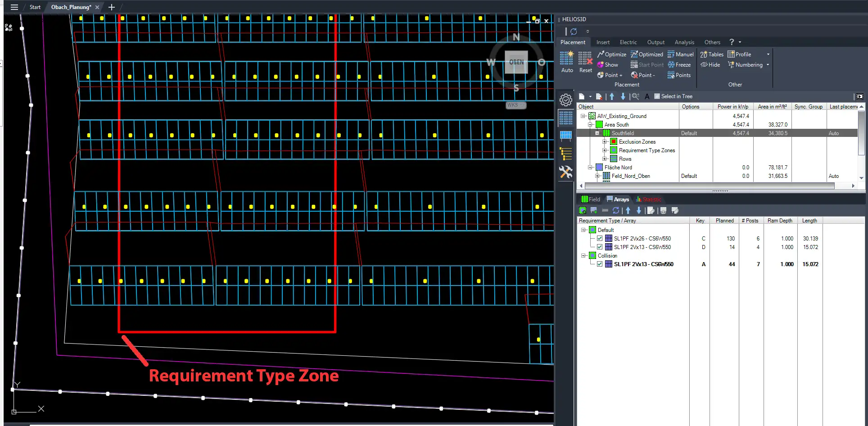Run Auto placement tool

(566, 61)
